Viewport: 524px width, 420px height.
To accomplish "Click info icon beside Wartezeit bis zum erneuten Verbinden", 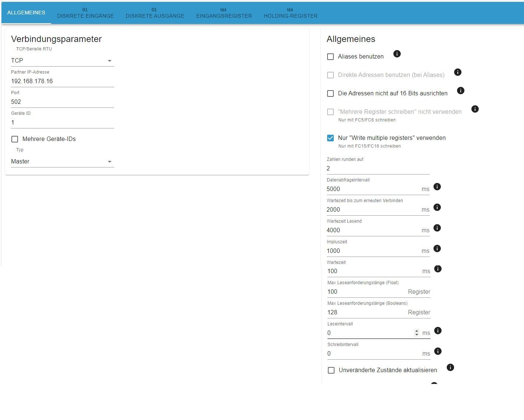I will 437,207.
